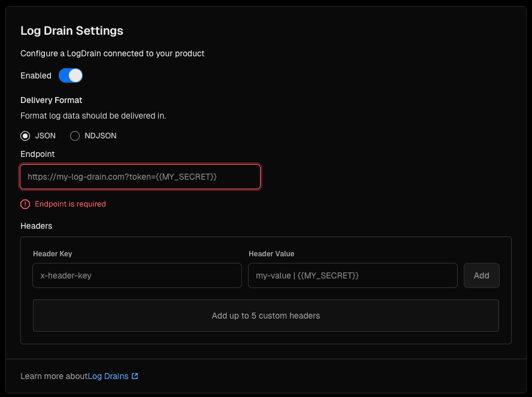Image resolution: width=532 pixels, height=397 pixels.
Task: Click the 'Header Value' column label
Action: 271,254
